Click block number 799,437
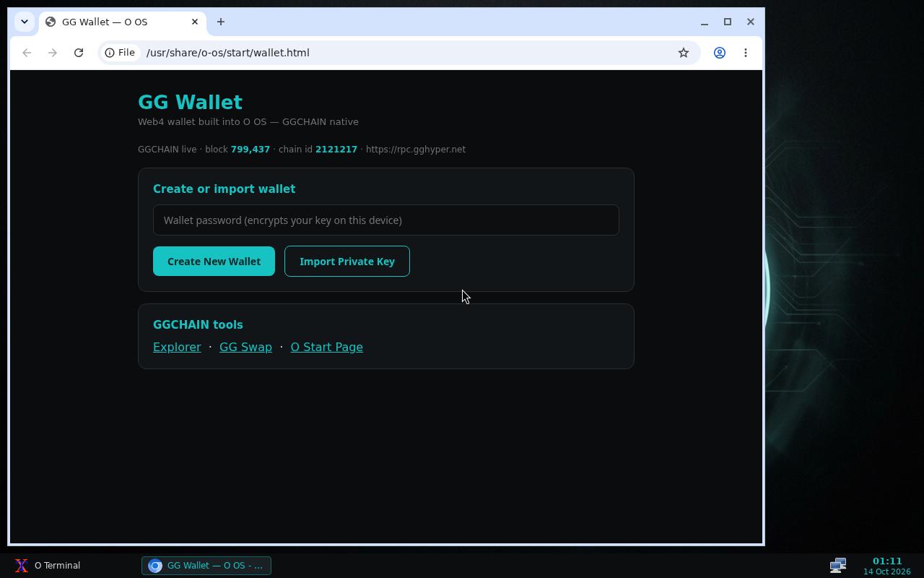924x578 pixels. (250, 150)
